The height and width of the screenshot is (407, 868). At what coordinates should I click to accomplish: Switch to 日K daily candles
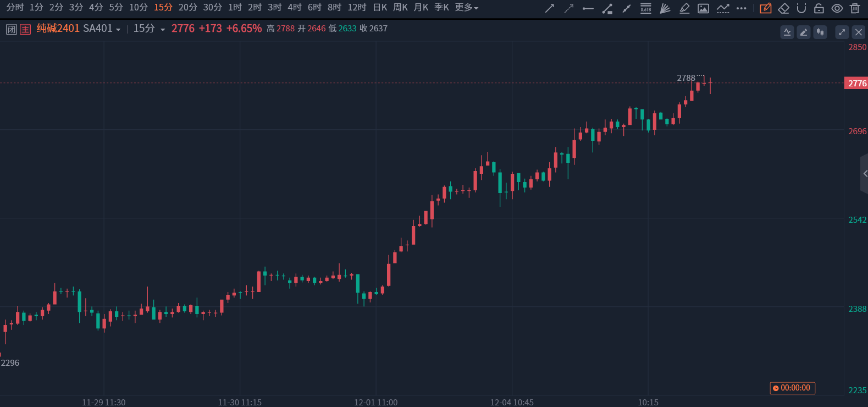[380, 8]
